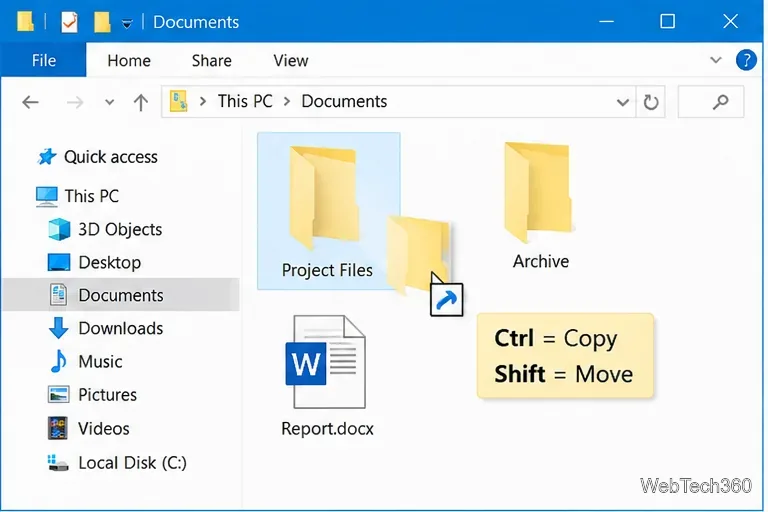Switch to the Share ribbon tab
Image resolution: width=768 pixels, height=512 pixels.
[212, 60]
